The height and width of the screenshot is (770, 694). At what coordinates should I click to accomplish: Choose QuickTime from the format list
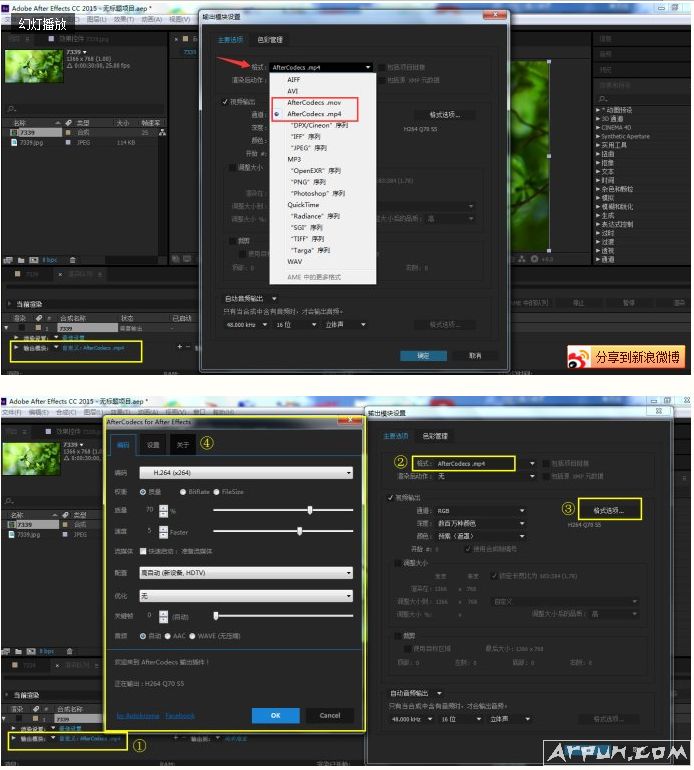[303, 205]
